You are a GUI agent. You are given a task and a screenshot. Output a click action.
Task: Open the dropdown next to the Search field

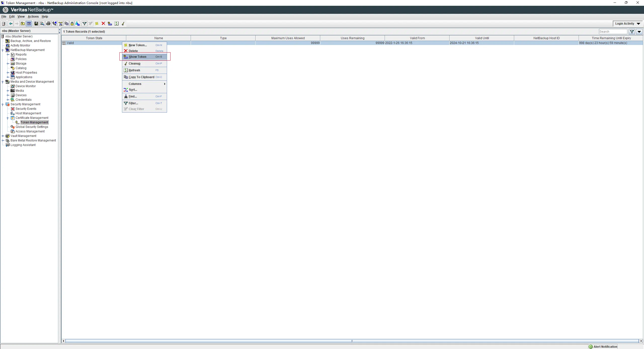[x=639, y=31]
